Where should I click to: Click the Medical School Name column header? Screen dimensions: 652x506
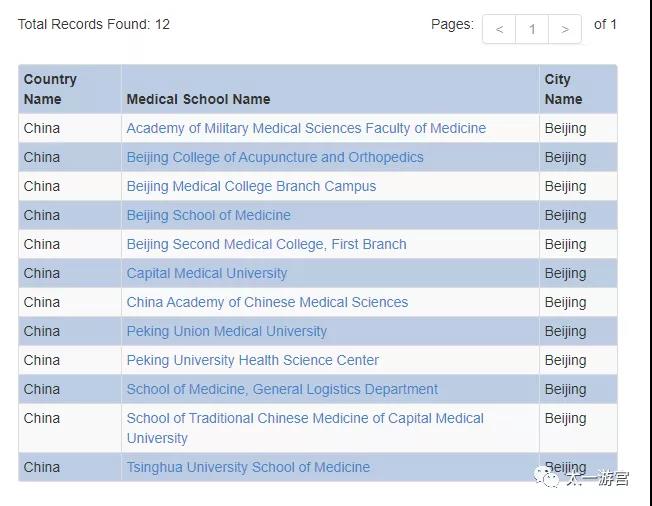(x=198, y=99)
